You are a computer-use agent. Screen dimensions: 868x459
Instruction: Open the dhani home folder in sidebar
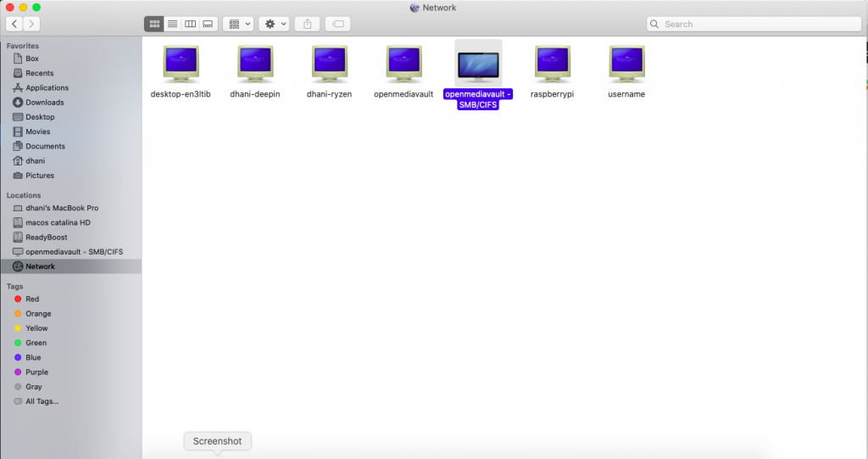(71, 160)
